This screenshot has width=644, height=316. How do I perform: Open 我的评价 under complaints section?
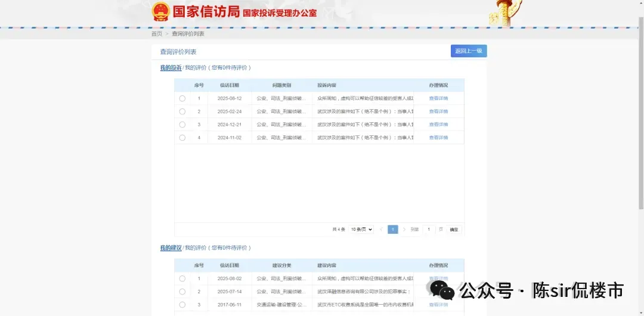click(x=196, y=68)
